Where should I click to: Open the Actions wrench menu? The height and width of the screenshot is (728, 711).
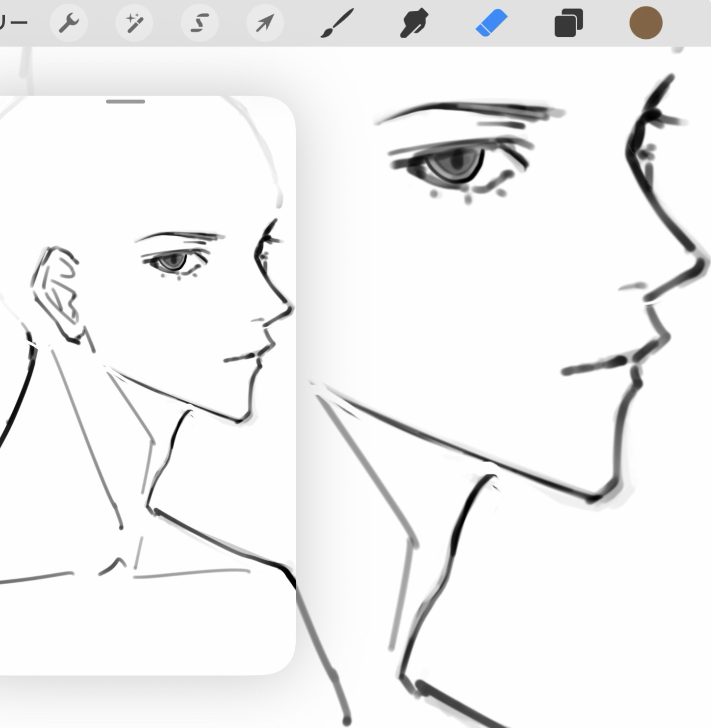click(x=69, y=23)
